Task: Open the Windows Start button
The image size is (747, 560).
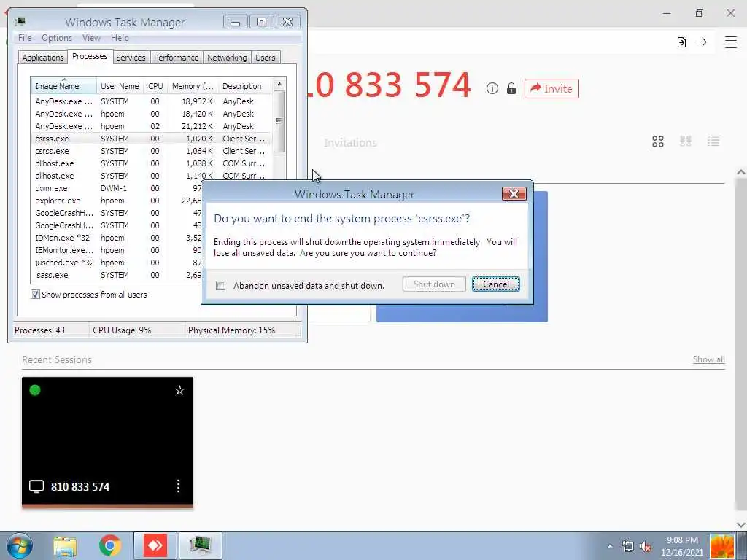Action: [x=20, y=545]
